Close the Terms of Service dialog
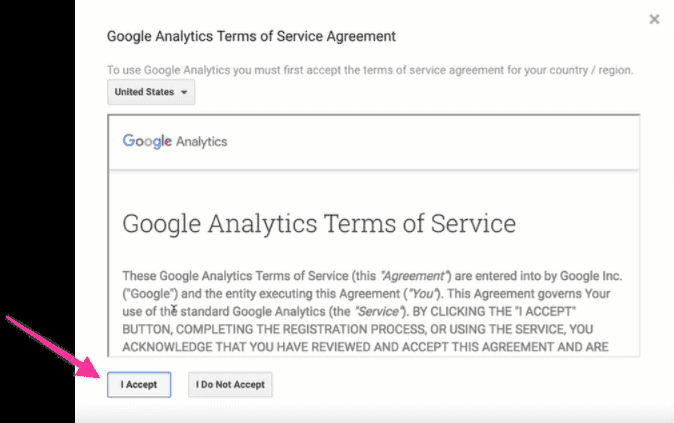The height and width of the screenshot is (423, 674). (x=654, y=19)
